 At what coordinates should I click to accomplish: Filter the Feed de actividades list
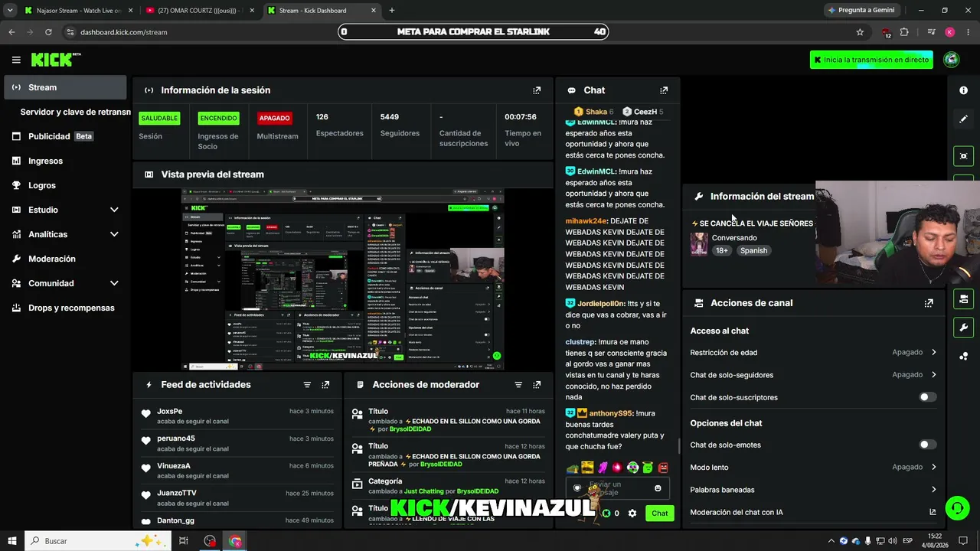click(307, 385)
